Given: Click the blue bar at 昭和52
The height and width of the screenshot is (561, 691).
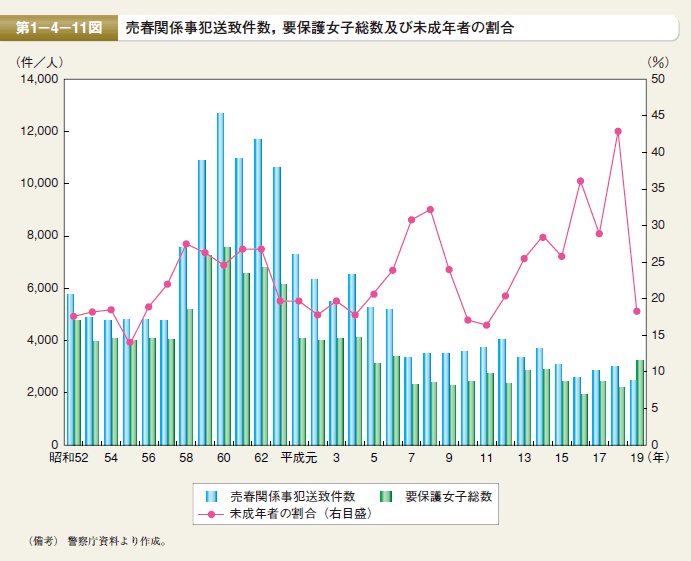Looking at the screenshot, I should pos(71,369).
